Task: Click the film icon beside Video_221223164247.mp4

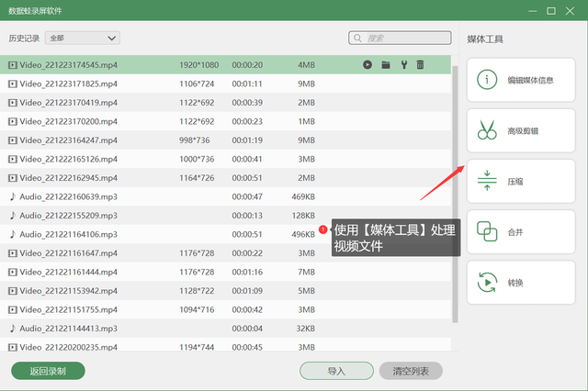Action: [13, 140]
